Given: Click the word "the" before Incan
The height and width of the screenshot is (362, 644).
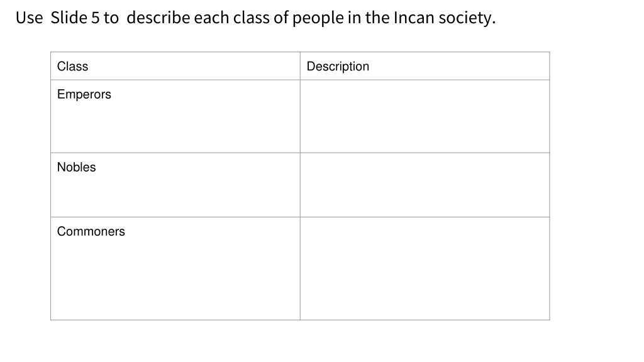Looking at the screenshot, I should click(x=377, y=18).
